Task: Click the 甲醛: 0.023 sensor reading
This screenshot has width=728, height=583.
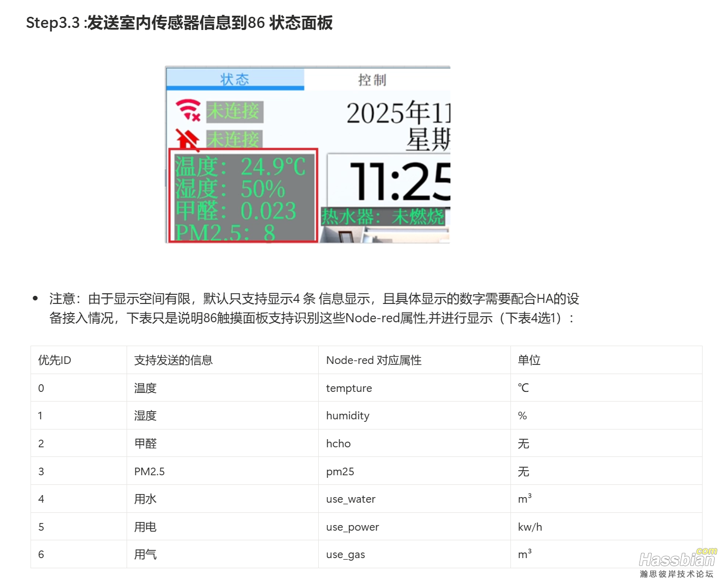Action: point(235,211)
